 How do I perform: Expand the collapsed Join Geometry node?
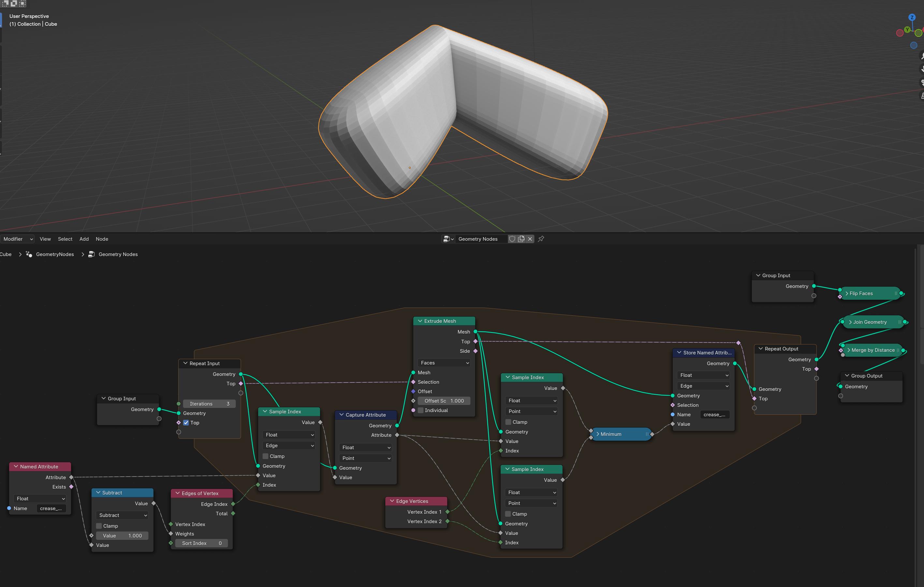(x=850, y=322)
